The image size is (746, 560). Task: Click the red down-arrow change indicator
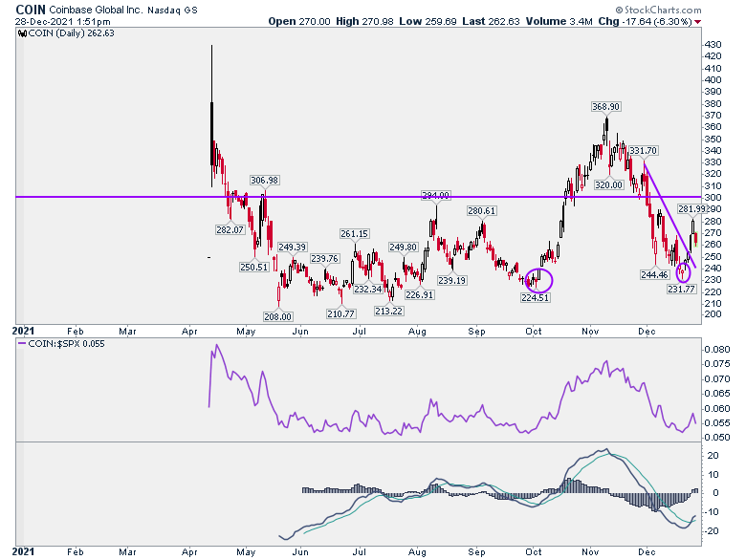(x=697, y=22)
